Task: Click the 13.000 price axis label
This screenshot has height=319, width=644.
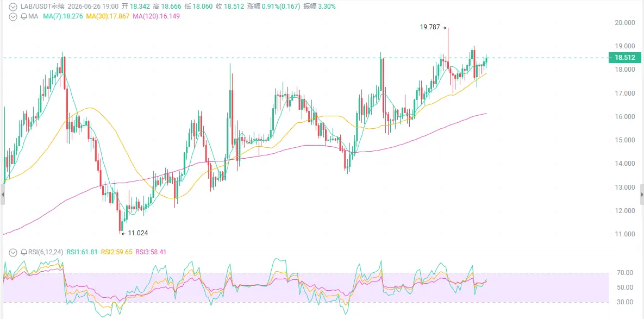Action: 625,187
